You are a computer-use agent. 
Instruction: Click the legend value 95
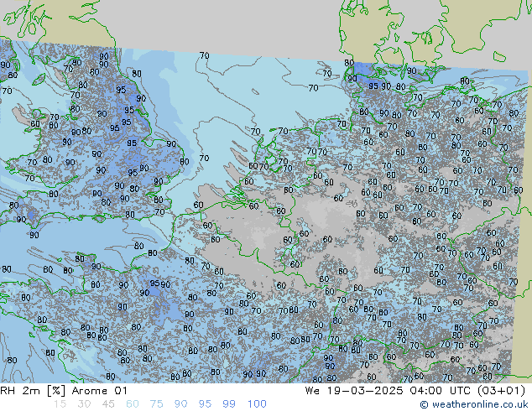click(205, 404)
